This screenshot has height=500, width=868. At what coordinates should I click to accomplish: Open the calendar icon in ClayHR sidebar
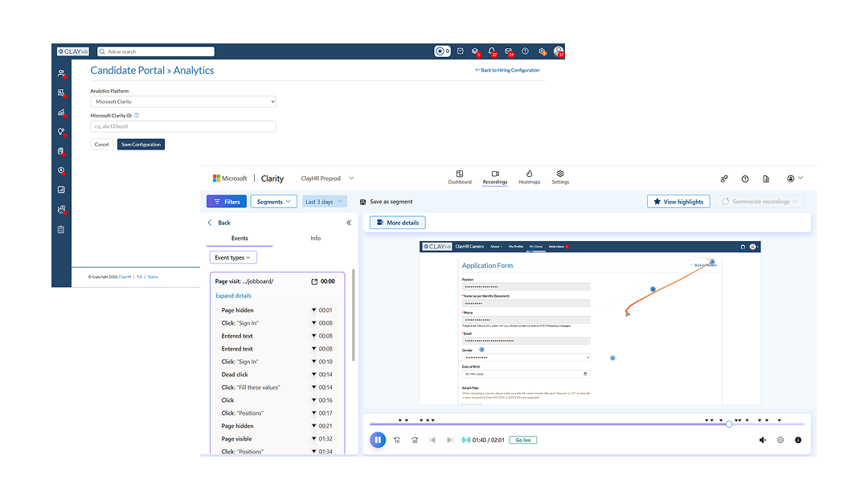[61, 229]
